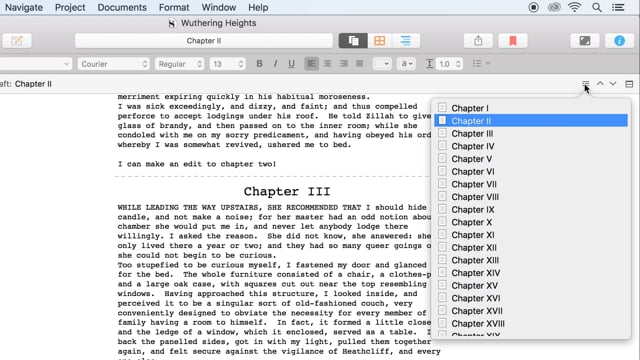The height and width of the screenshot is (360, 640).
Task: Click the line spacing icon
Action: 429,64
